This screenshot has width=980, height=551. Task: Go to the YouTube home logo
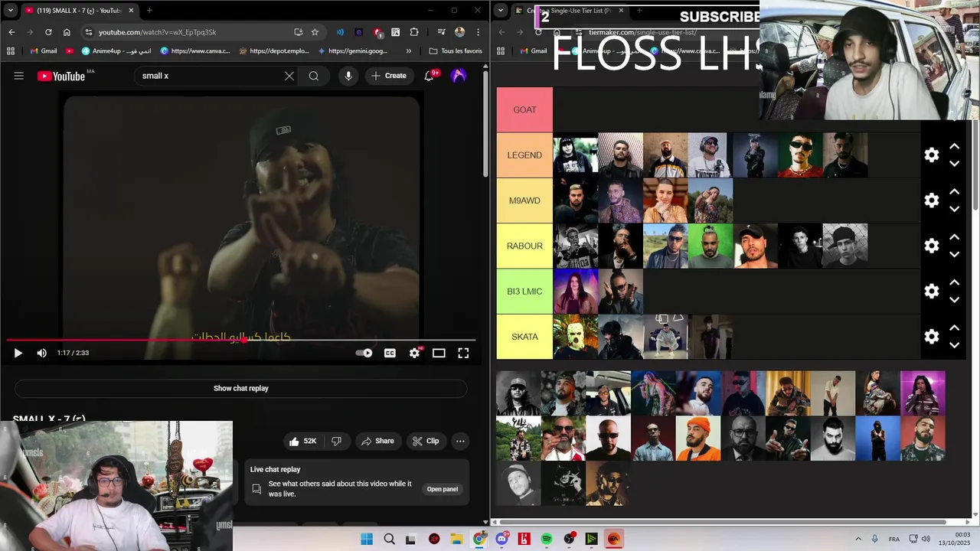point(61,76)
